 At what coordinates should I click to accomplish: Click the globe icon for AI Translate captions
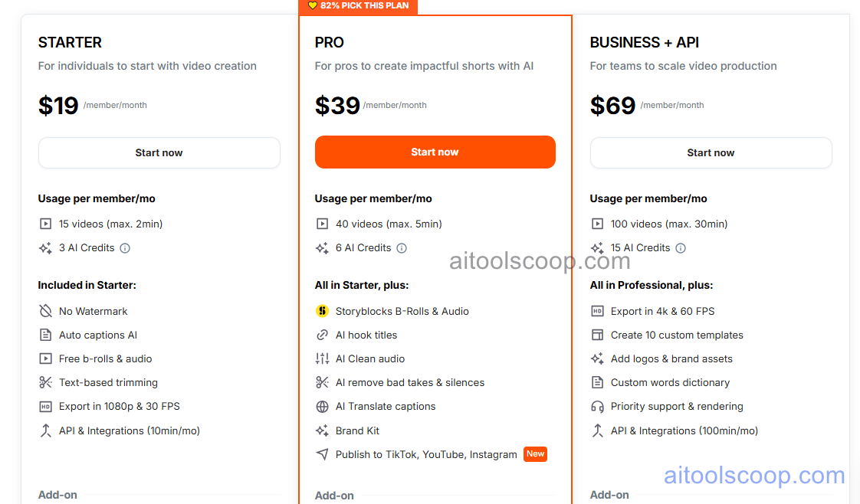pos(323,406)
